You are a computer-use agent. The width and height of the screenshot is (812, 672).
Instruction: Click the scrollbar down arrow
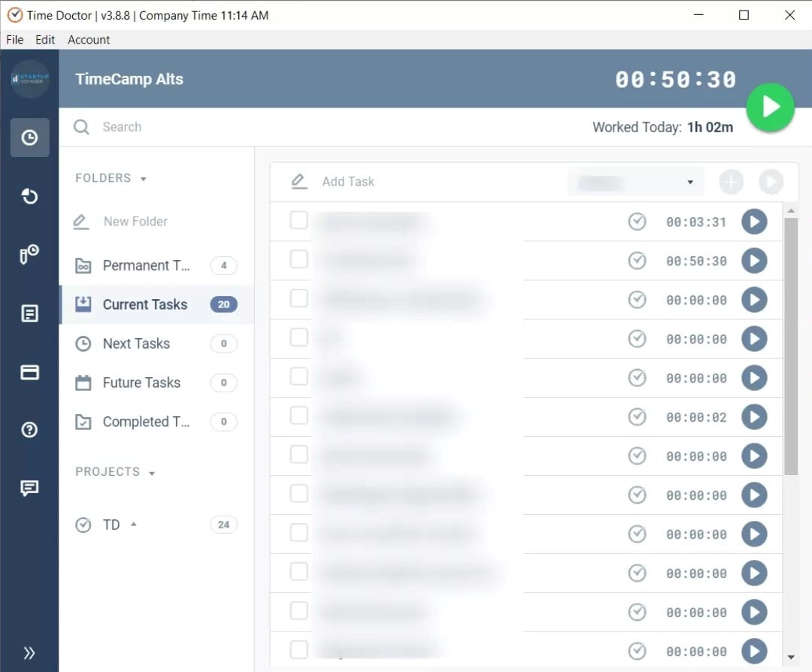791,657
